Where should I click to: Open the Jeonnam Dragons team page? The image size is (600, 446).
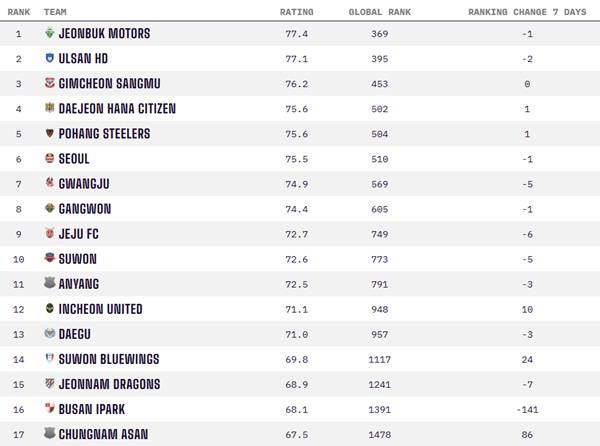pos(109,384)
